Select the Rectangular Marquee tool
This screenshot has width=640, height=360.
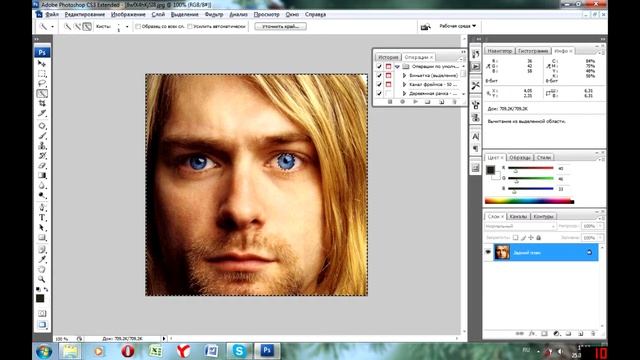click(42, 74)
